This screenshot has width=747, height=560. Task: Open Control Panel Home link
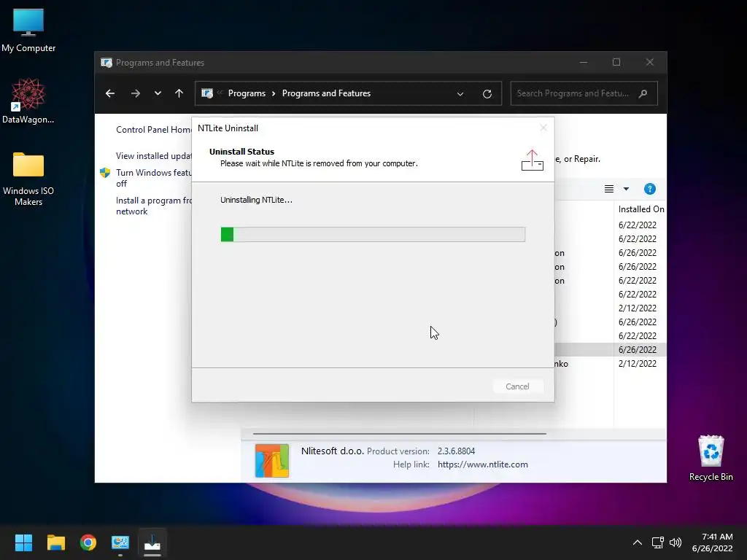(154, 130)
